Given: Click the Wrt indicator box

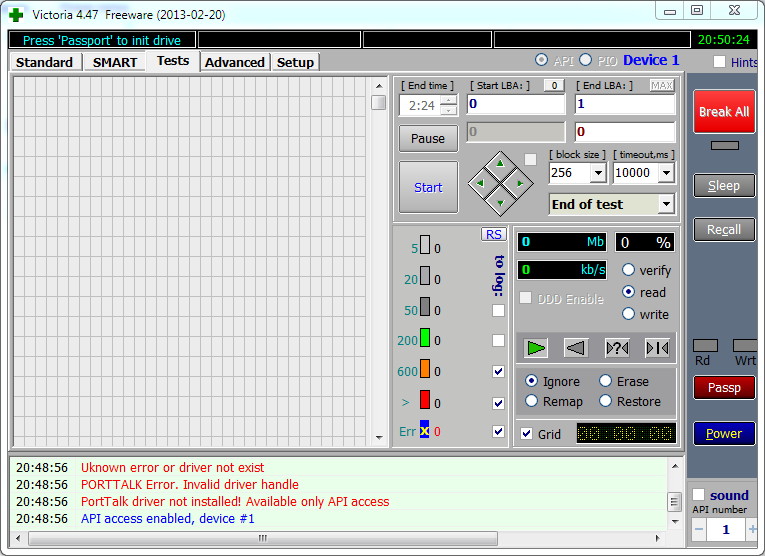Looking at the screenshot, I should (x=745, y=346).
